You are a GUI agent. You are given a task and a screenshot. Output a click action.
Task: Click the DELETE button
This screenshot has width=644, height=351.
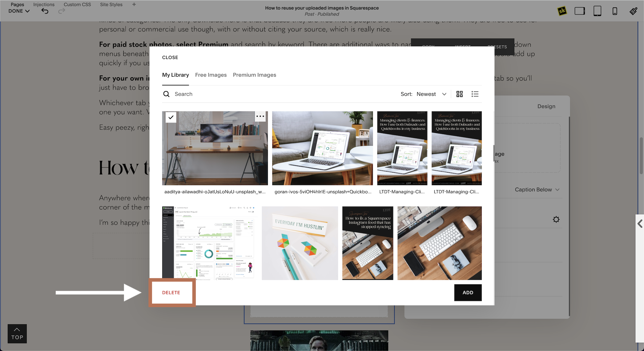click(x=171, y=292)
